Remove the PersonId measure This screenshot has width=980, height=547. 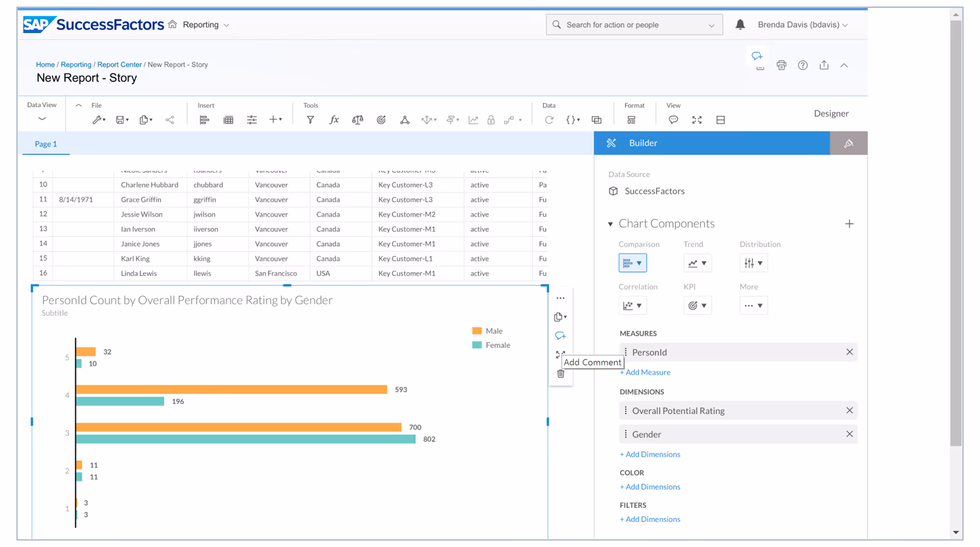pyautogui.click(x=850, y=352)
